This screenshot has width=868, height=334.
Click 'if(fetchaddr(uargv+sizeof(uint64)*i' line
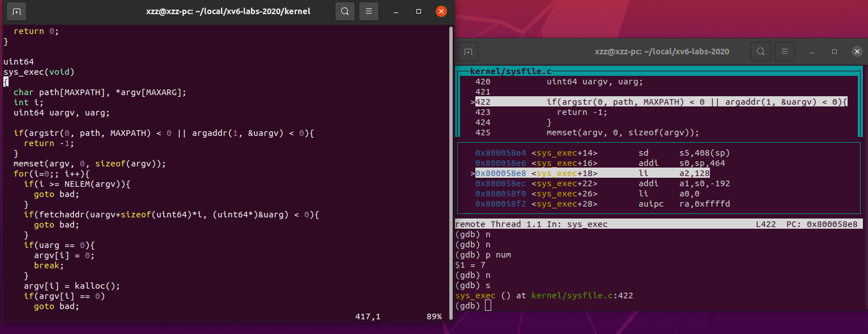pos(171,215)
